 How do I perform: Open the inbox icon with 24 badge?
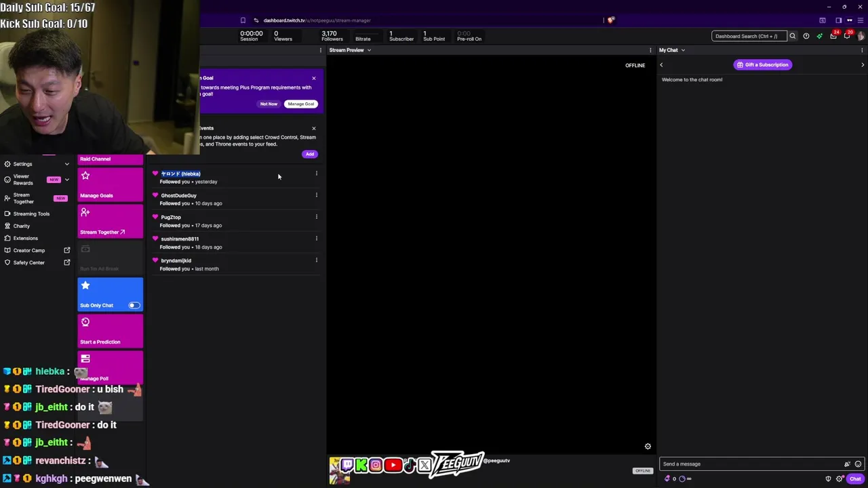click(x=833, y=36)
